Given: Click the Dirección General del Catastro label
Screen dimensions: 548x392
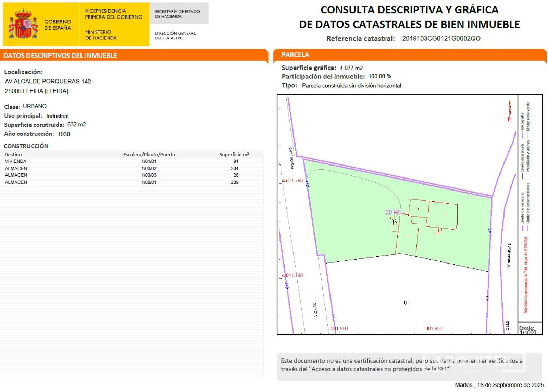Looking at the screenshot, I should tap(175, 36).
